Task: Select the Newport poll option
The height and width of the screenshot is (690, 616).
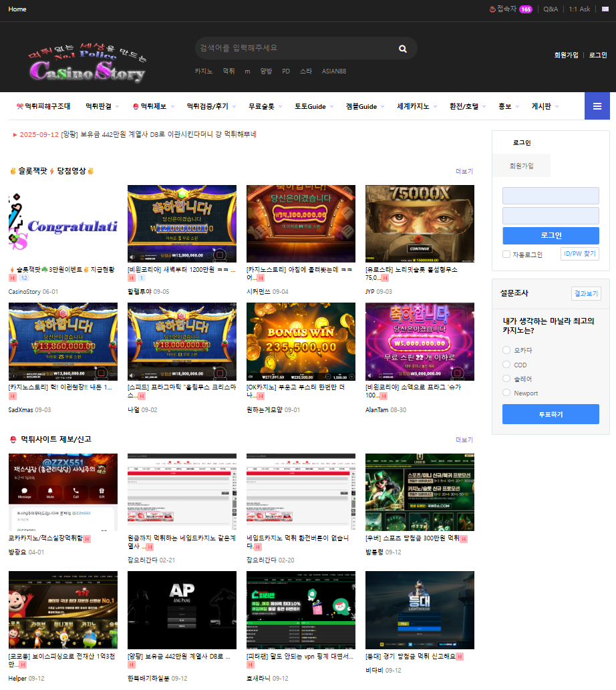Action: 506,393
